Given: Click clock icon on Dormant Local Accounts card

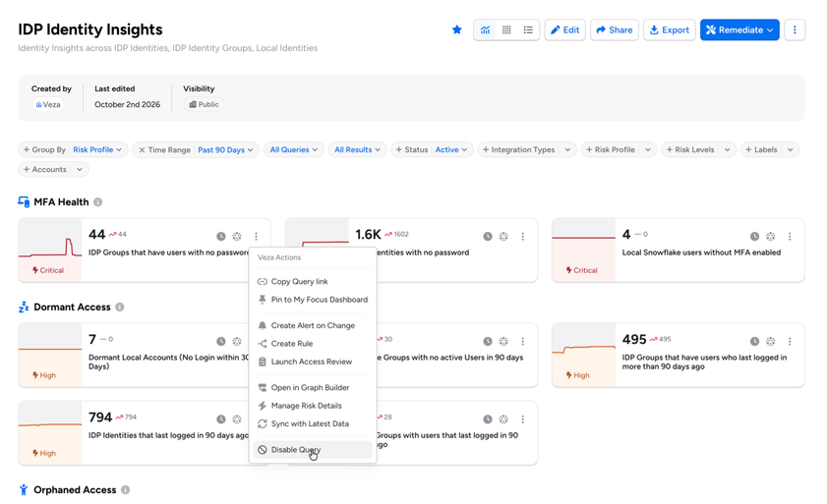Looking at the screenshot, I should 221,341.
